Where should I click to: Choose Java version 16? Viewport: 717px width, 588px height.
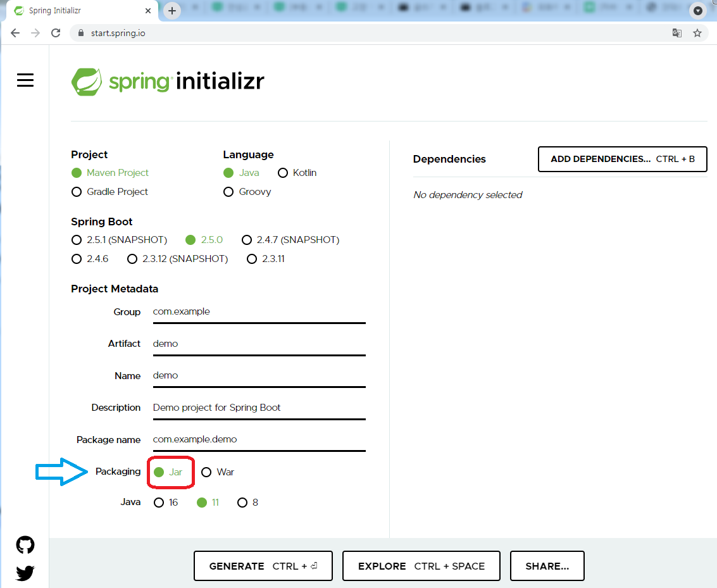tap(166, 503)
